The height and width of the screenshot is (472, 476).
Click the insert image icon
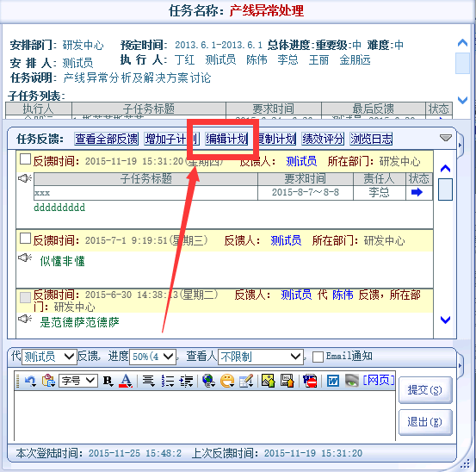point(268,381)
